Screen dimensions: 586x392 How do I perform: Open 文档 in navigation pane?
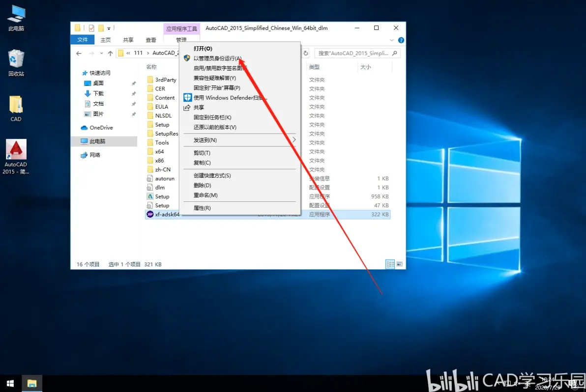click(94, 104)
